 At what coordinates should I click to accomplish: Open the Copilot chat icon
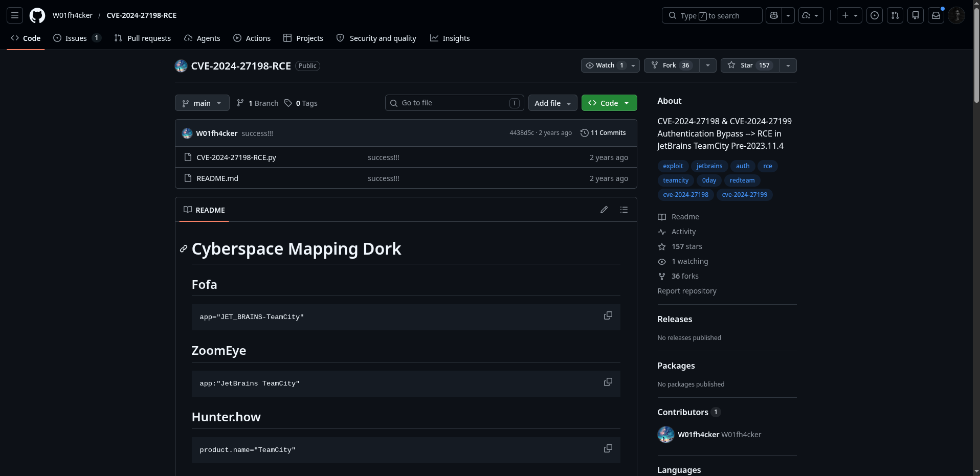click(774, 15)
